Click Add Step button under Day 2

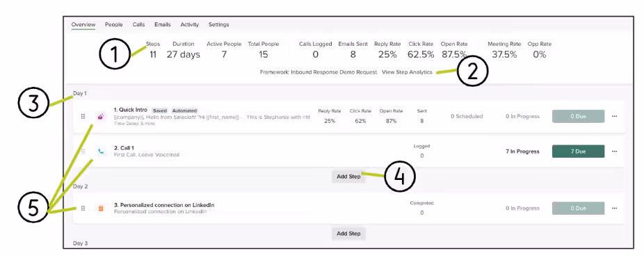click(348, 233)
